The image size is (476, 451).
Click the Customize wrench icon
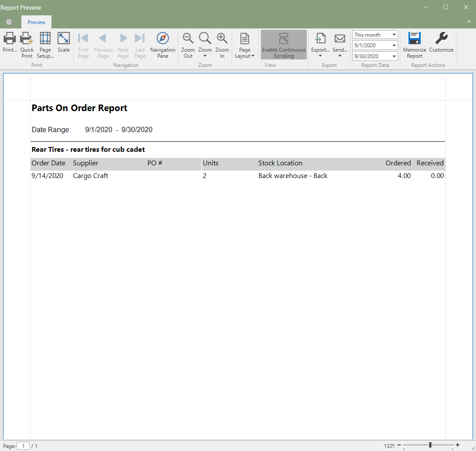(x=441, y=38)
